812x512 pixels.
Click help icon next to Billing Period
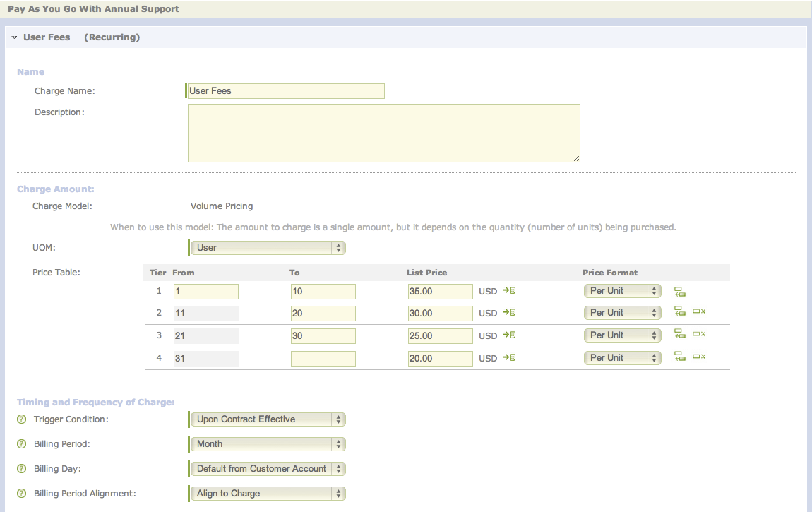tap(21, 444)
